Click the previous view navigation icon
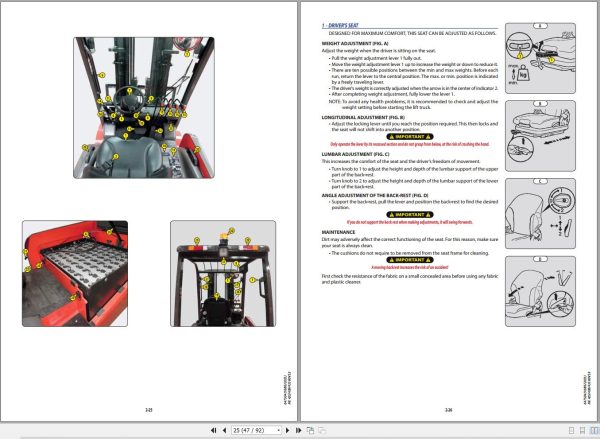The height and width of the screenshot is (439, 600). (x=310, y=431)
